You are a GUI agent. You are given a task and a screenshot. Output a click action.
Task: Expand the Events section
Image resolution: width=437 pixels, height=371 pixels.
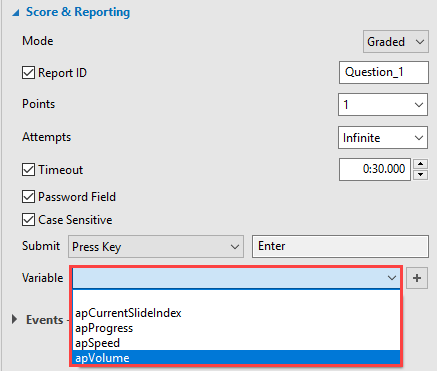[14, 319]
